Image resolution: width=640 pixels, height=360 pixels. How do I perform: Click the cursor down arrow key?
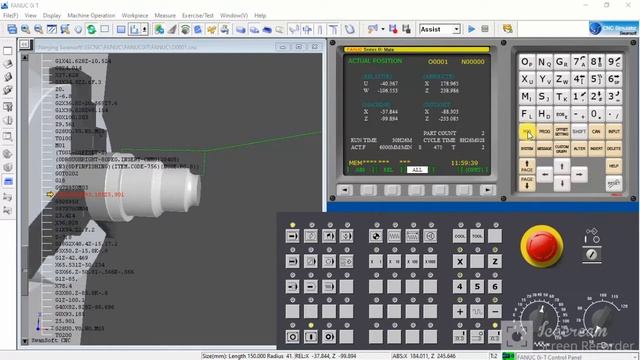(562, 183)
